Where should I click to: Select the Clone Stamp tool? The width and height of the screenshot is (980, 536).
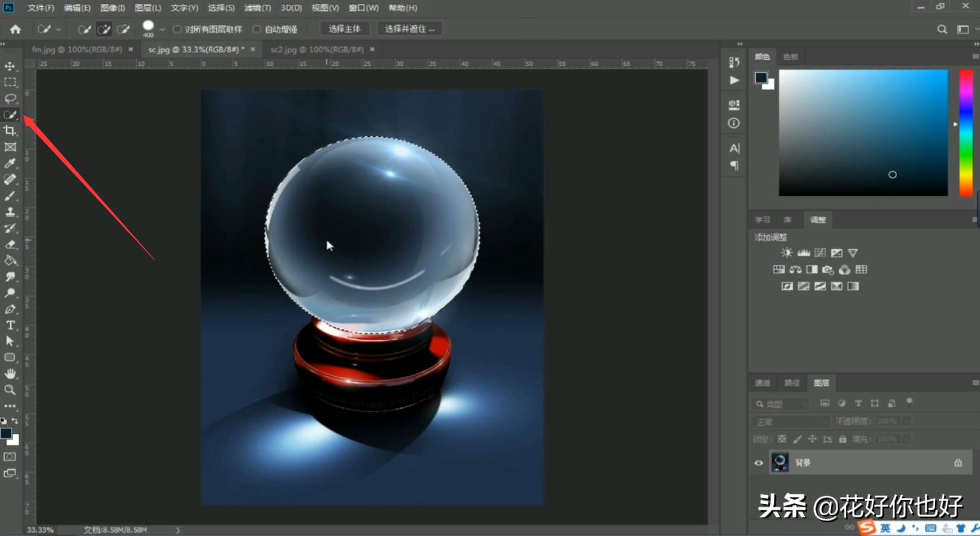(10, 212)
